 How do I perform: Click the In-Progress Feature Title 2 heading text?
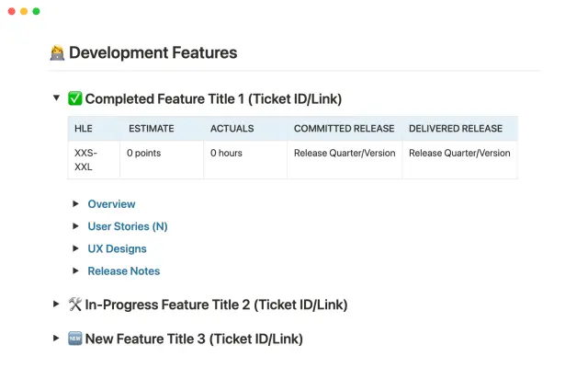click(x=217, y=305)
